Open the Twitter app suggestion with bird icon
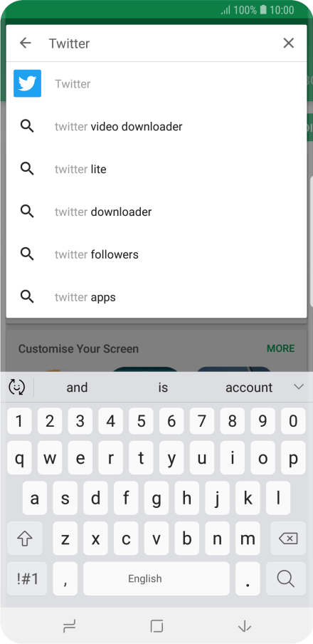The height and width of the screenshot is (644, 313). (156, 83)
